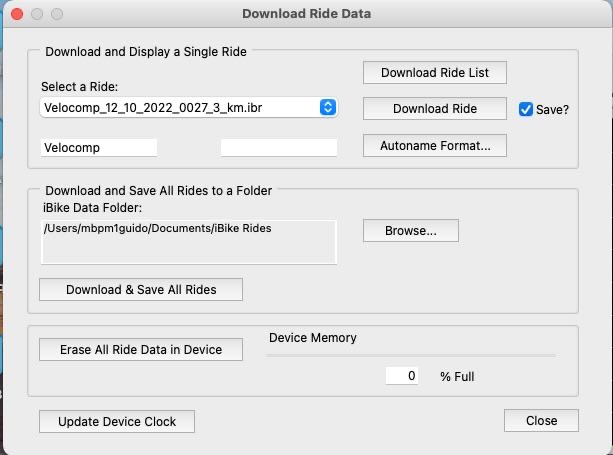Open the Autoname Format settings
Viewport: 613px width, 455px height.
[435, 146]
